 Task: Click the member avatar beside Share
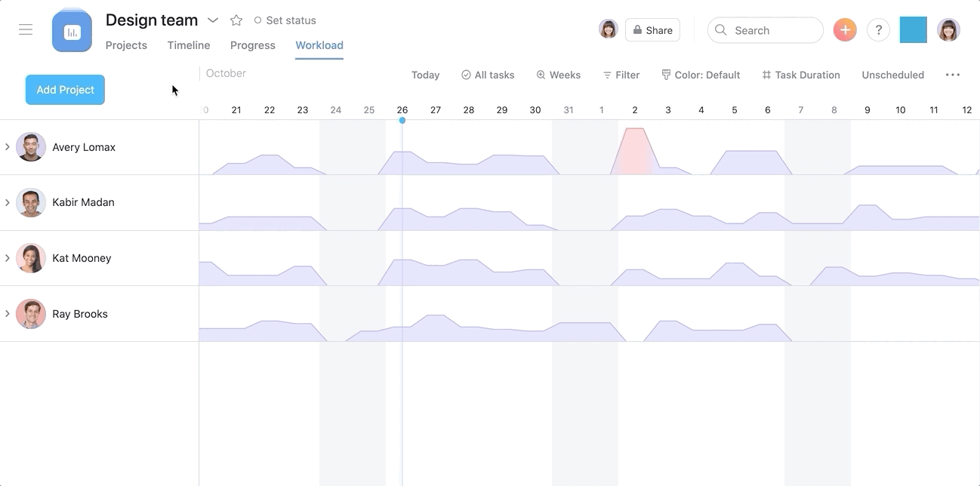pos(609,29)
